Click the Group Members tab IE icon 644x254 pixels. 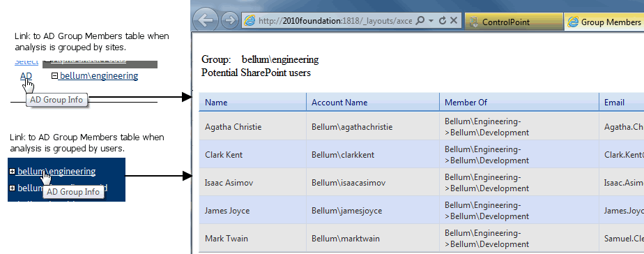572,22
